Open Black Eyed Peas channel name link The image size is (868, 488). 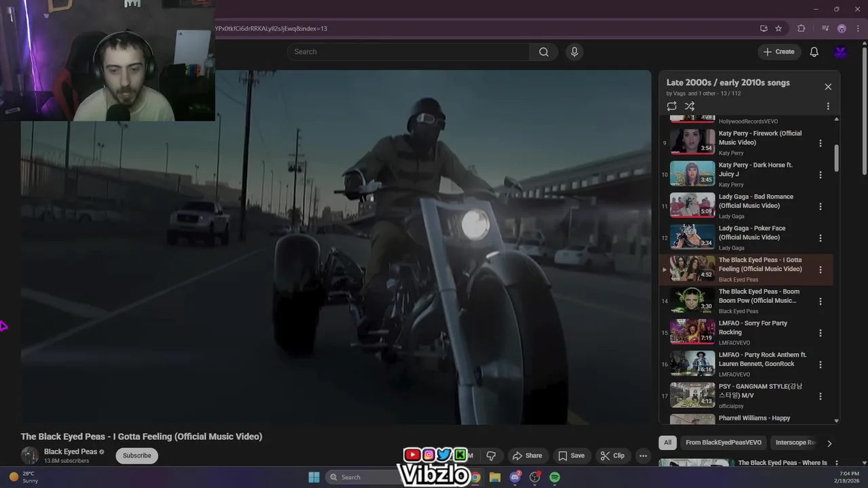pos(71,451)
